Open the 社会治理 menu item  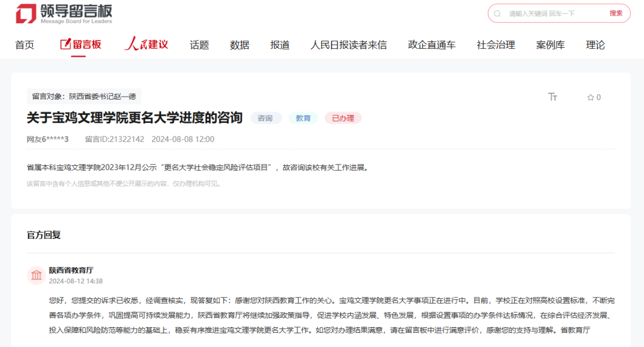496,45
